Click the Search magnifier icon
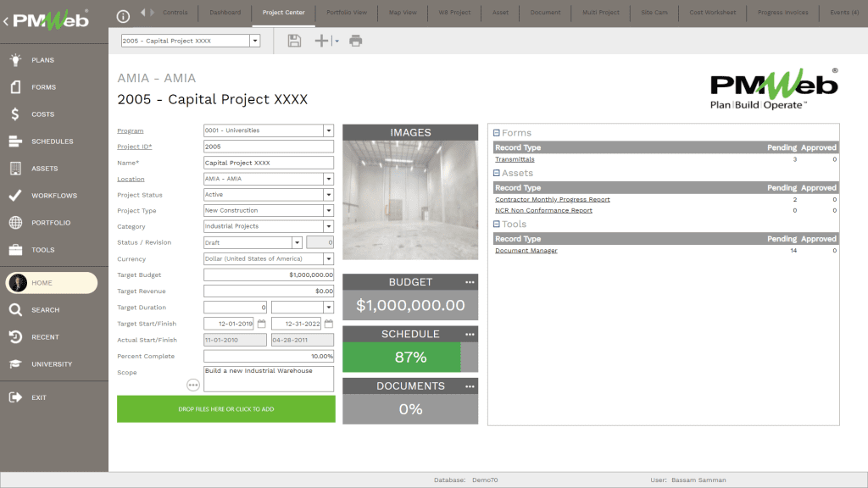This screenshot has width=868, height=488. (x=15, y=310)
